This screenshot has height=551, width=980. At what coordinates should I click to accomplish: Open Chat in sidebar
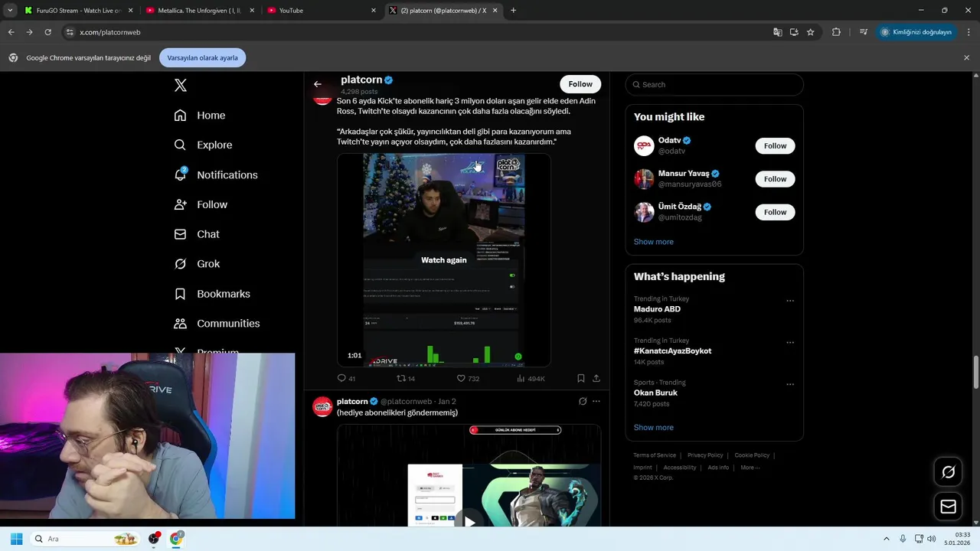click(x=197, y=234)
